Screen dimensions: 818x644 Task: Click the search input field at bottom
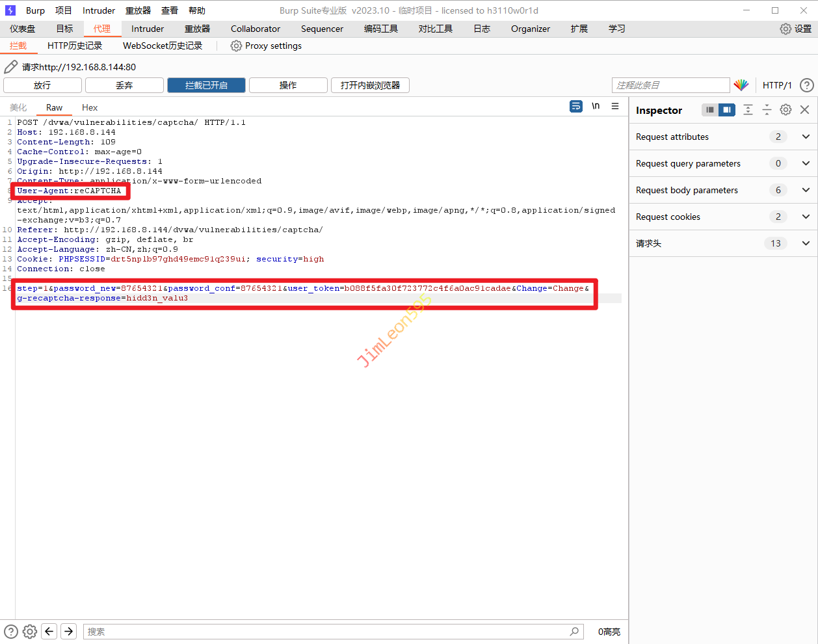[325, 632]
